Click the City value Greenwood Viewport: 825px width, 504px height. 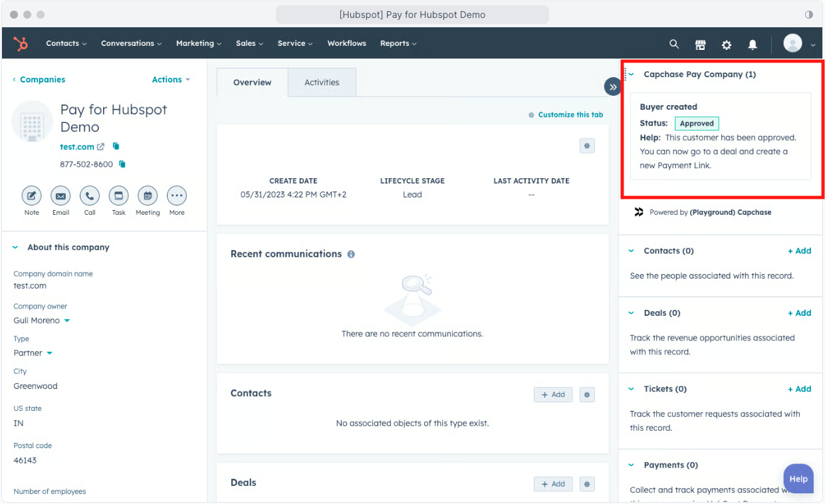pos(35,386)
